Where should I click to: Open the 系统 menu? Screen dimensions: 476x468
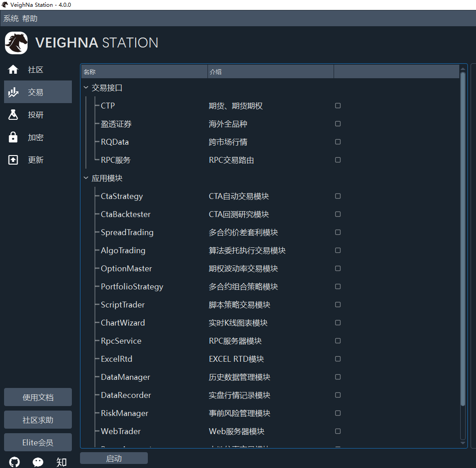(x=11, y=19)
